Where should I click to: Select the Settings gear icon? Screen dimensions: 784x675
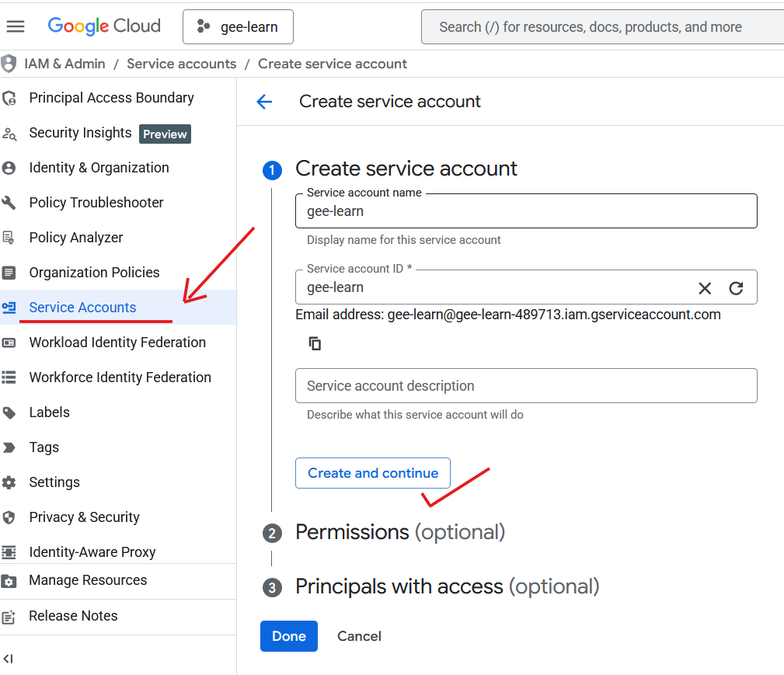(x=10, y=482)
